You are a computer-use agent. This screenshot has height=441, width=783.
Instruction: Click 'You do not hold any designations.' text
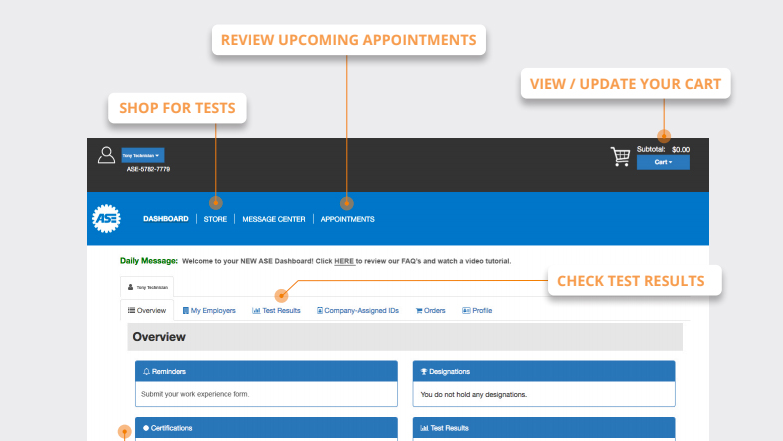click(x=473, y=395)
